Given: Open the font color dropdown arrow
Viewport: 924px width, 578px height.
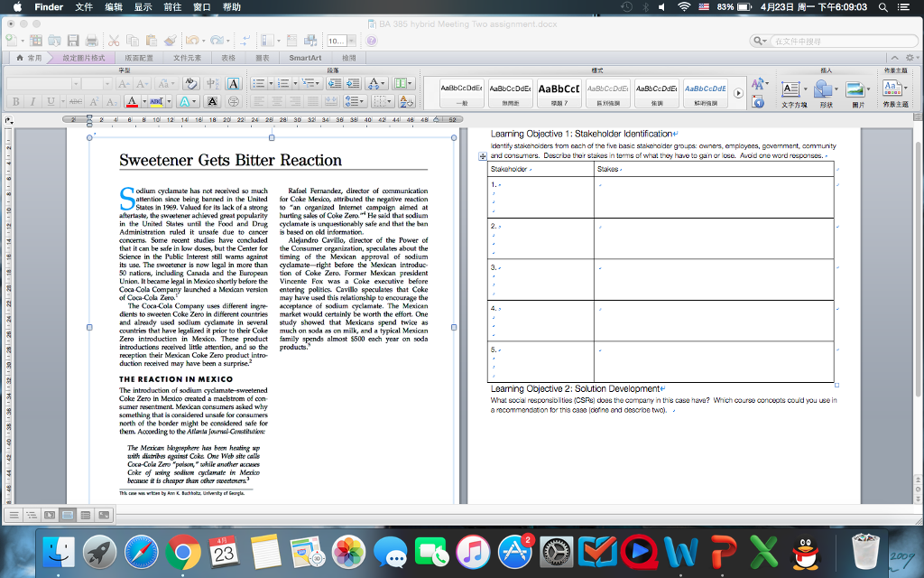Looking at the screenshot, I should [x=143, y=101].
